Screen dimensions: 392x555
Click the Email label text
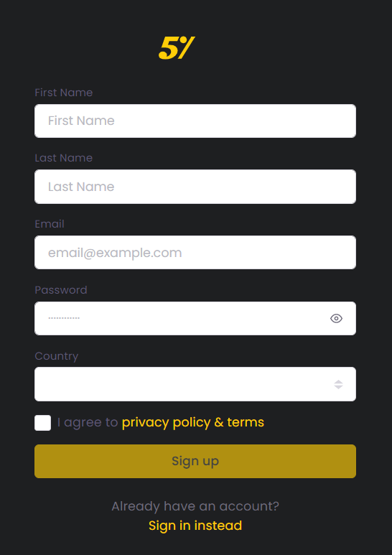pyautogui.click(x=50, y=224)
